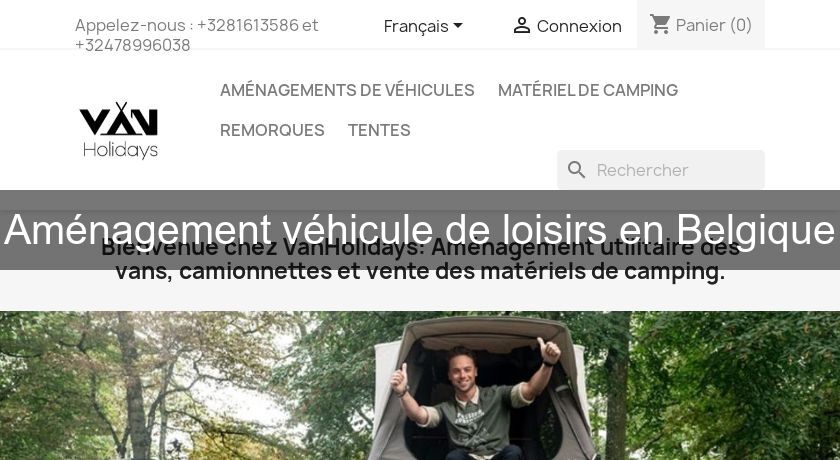Viewport: 840px width, 460px height.
Task: Expand the Français language caret arrow
Action: [458, 25]
